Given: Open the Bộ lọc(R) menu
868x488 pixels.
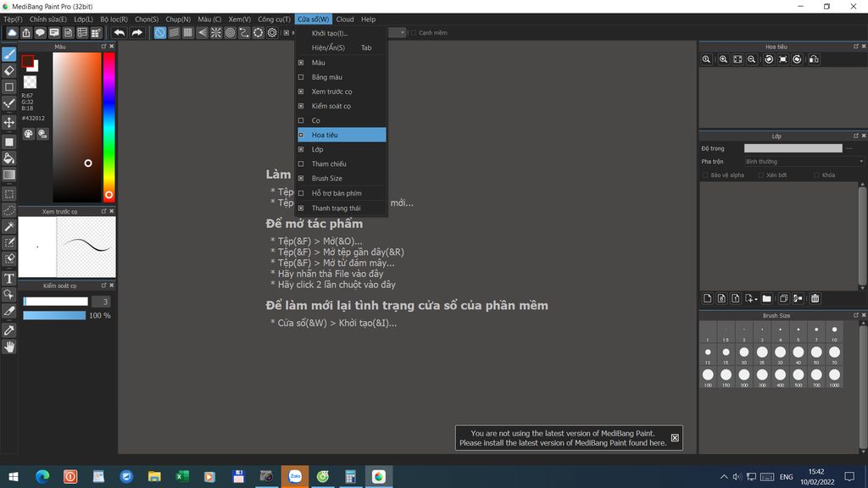Looking at the screenshot, I should pos(114,19).
